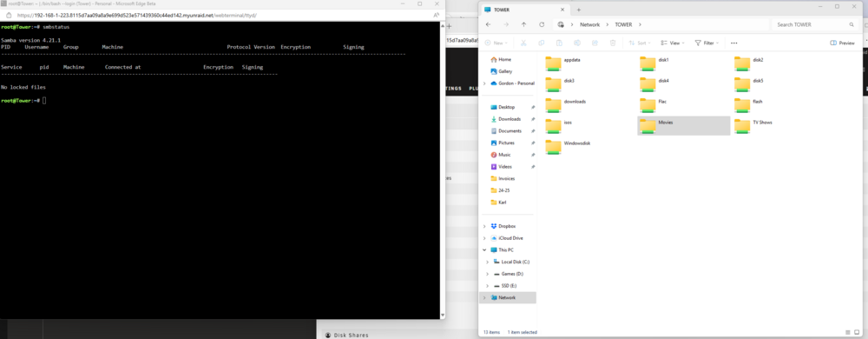Click the Up directory arrow

pos(523,25)
